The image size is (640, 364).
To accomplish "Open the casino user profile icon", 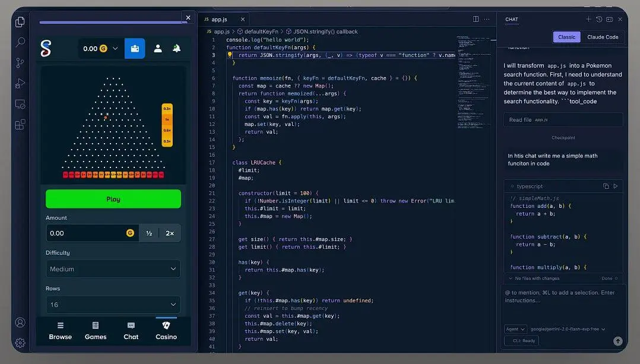I will pos(157,49).
